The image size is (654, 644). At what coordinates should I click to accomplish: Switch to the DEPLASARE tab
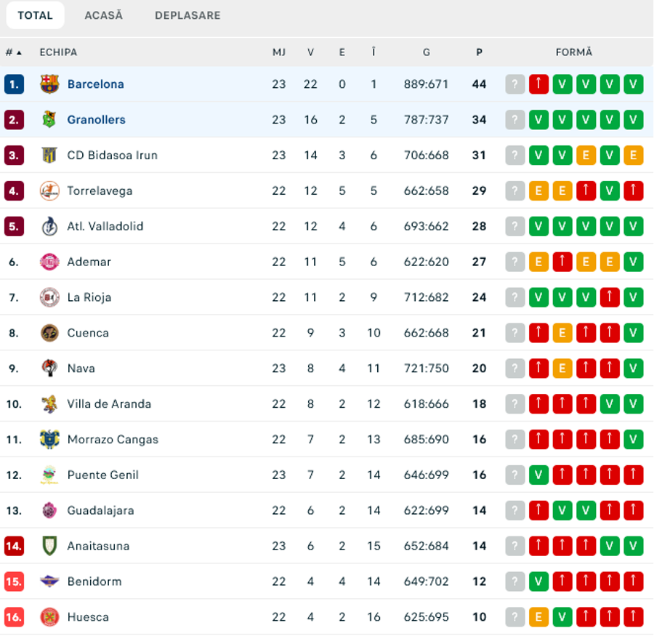point(187,15)
